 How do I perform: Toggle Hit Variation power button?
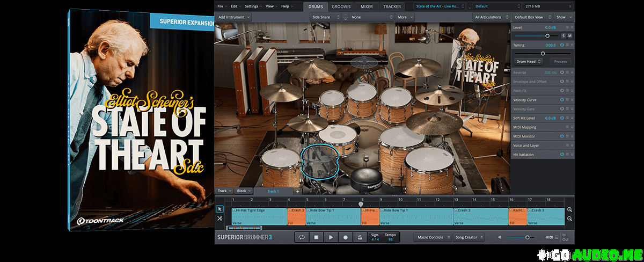coord(562,155)
